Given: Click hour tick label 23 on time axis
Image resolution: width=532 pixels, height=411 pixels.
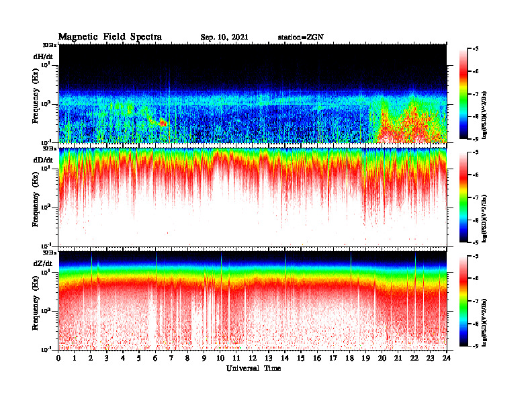Looking at the screenshot, I should click(431, 359).
